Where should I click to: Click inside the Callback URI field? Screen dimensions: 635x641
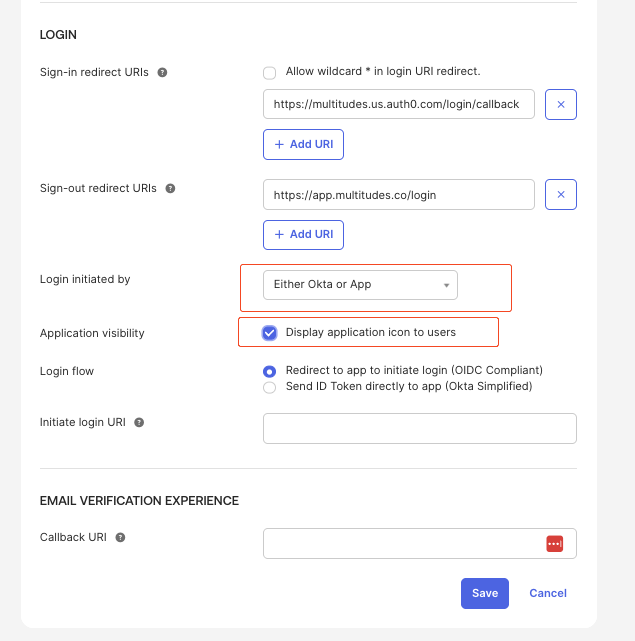point(400,543)
